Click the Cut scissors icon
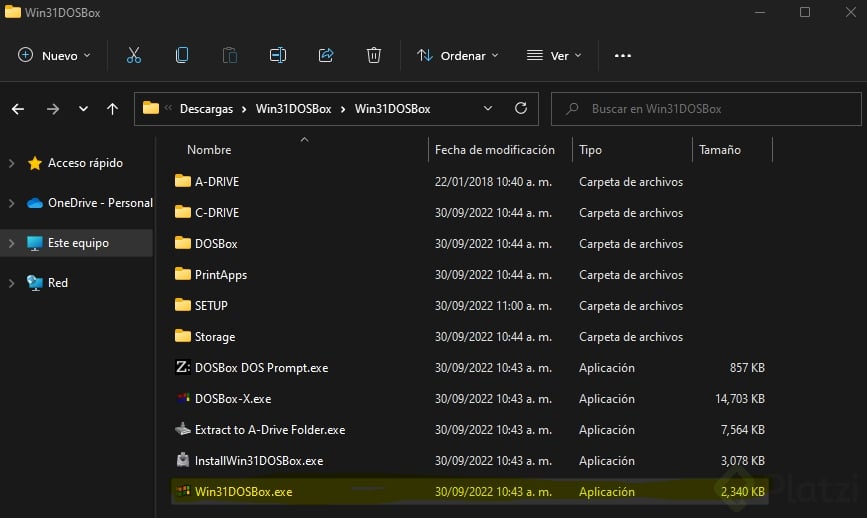 134,55
